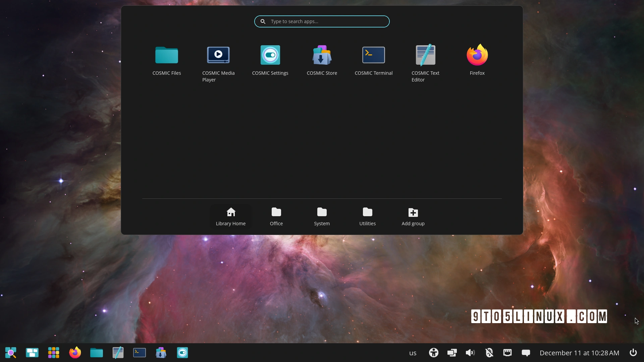Open COSMIC Settings from the app grid
The image size is (644, 362).
click(270, 60)
